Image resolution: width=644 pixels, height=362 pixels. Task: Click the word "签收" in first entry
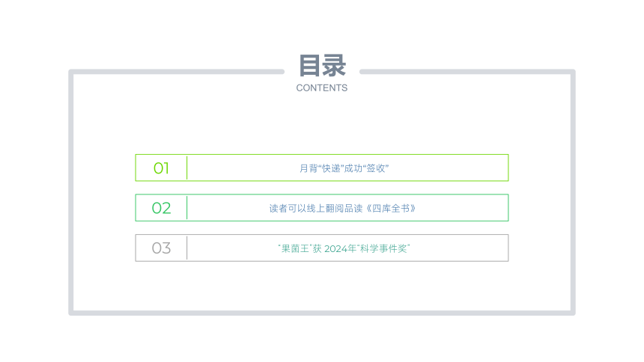click(376, 168)
